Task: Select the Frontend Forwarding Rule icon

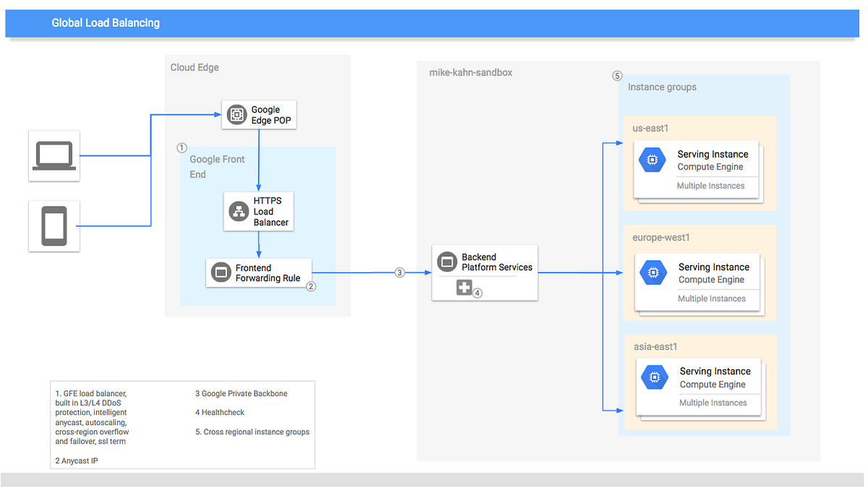Action: click(220, 272)
